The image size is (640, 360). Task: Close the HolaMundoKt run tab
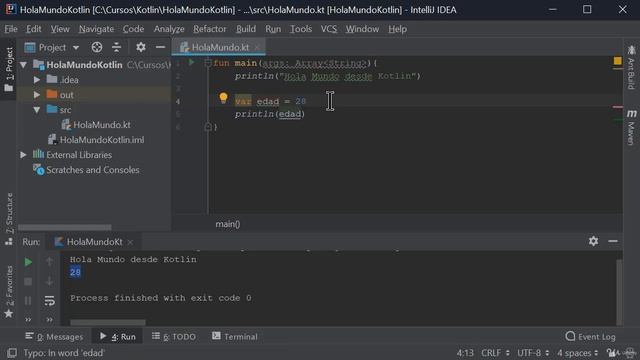click(130, 242)
